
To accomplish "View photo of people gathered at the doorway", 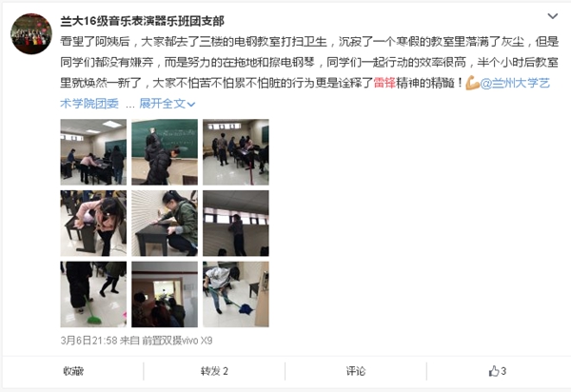I will 165,294.
